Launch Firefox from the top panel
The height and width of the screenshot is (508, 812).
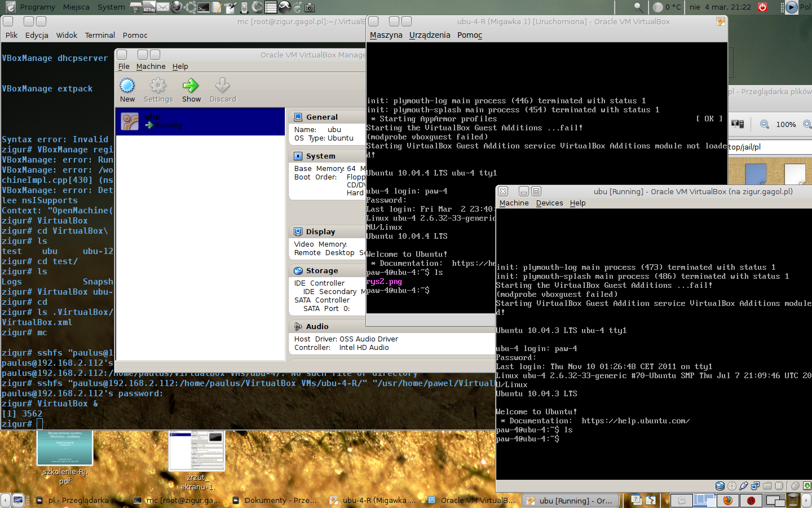point(177,7)
